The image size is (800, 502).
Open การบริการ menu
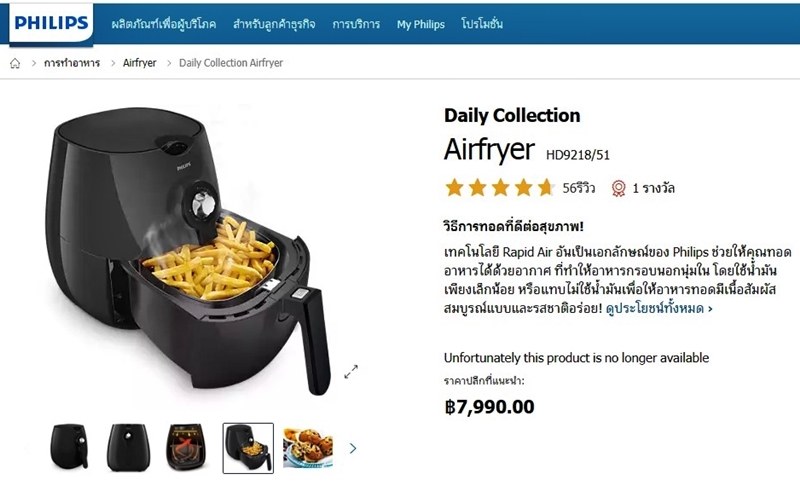356,24
